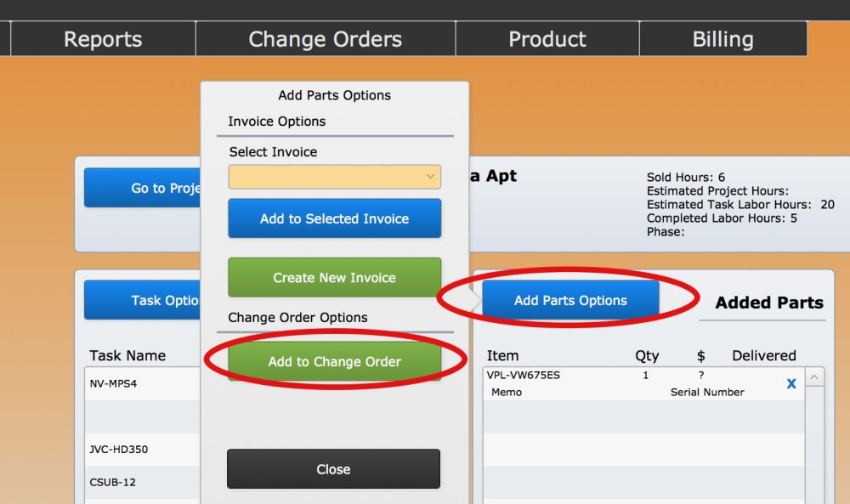Screen dimensions: 850x504
Task: Select the Product tab
Action: [547, 38]
